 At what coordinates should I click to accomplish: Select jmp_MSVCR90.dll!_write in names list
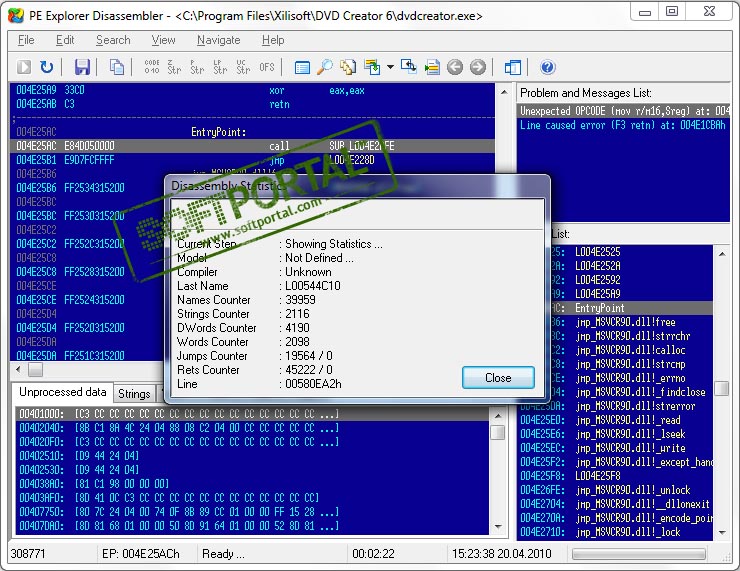pos(616,448)
